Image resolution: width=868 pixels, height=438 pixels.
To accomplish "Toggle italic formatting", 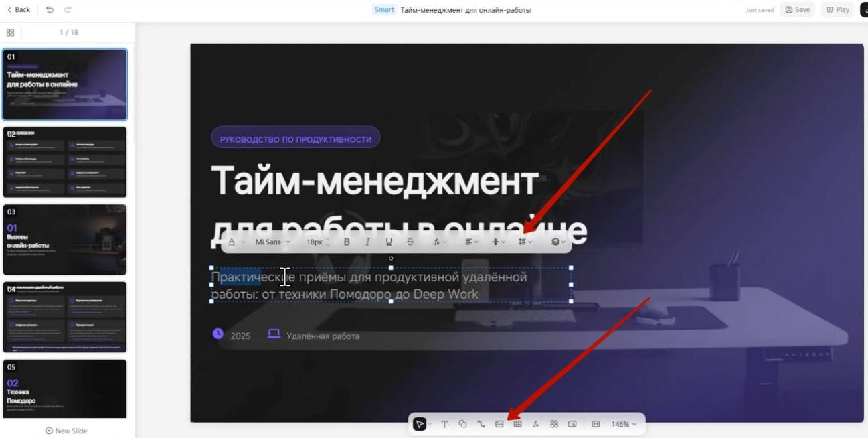I will 367,242.
